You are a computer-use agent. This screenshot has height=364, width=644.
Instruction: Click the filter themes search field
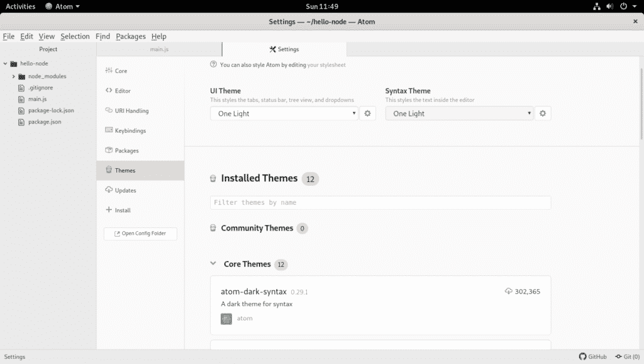coord(380,203)
